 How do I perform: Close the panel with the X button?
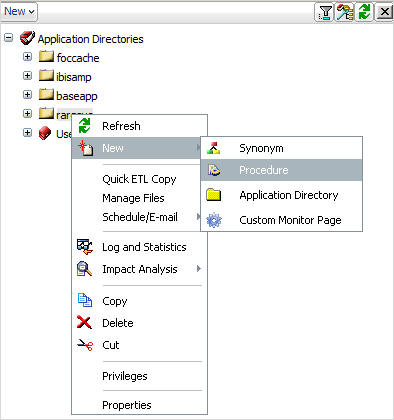pyautogui.click(x=384, y=12)
